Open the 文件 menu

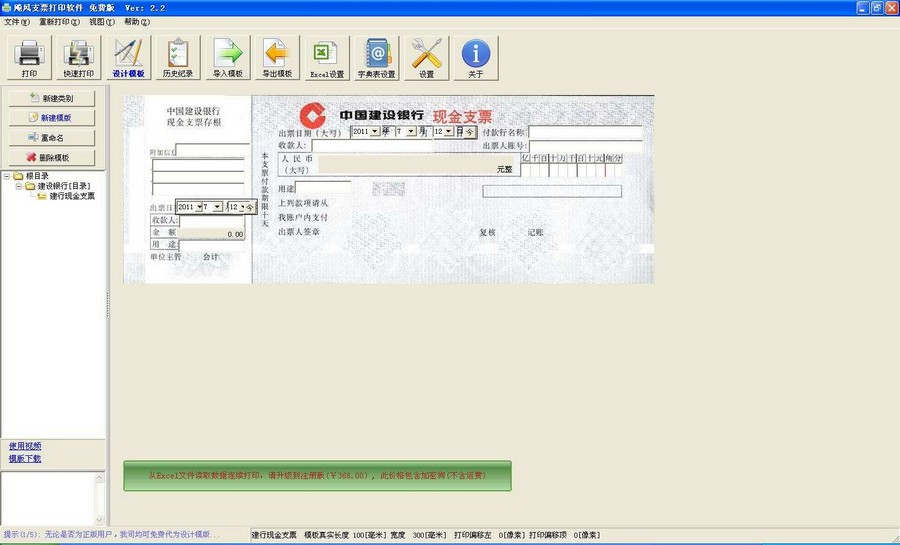click(x=17, y=22)
